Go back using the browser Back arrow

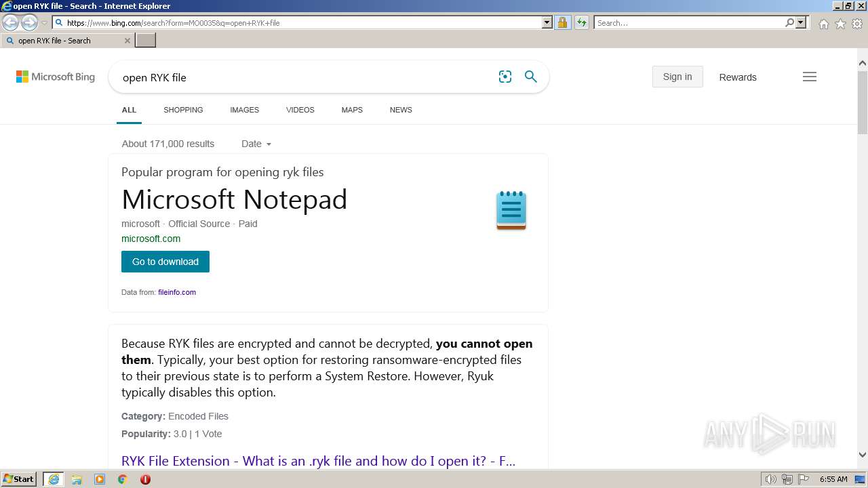[10, 23]
